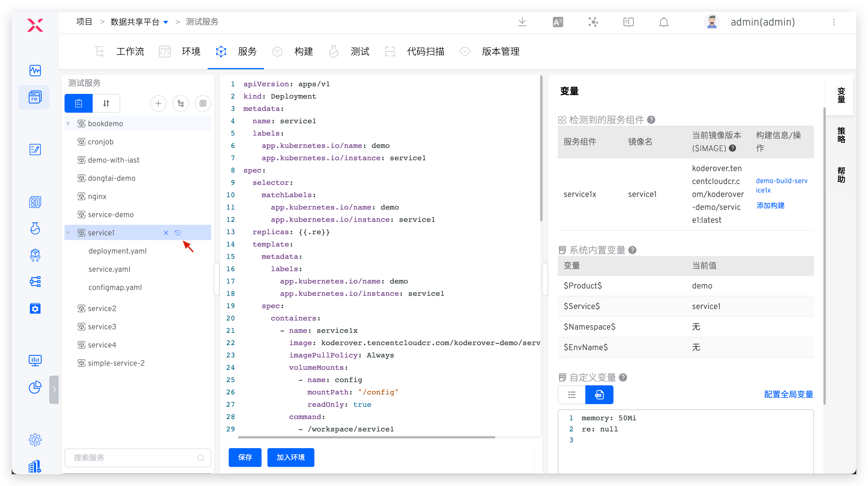The width and height of the screenshot is (868, 486).
Task: Click the notification bell icon
Action: coord(664,22)
